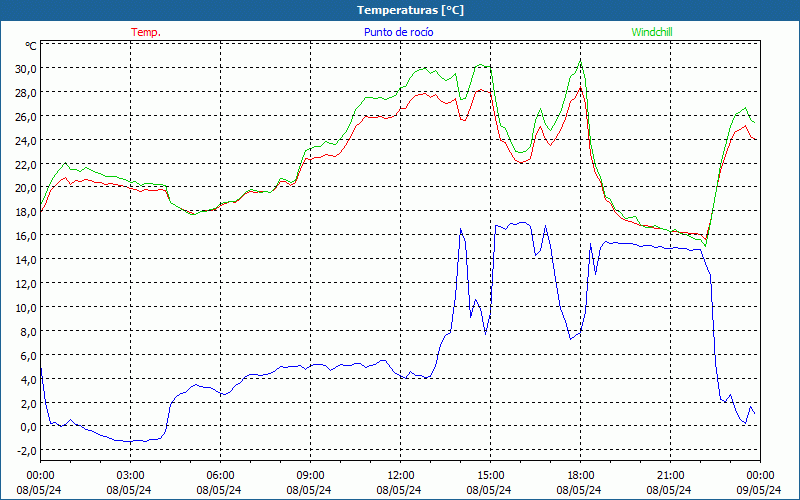Click the '0,0' y-axis value
This screenshot has width=800, height=500.
28,427
